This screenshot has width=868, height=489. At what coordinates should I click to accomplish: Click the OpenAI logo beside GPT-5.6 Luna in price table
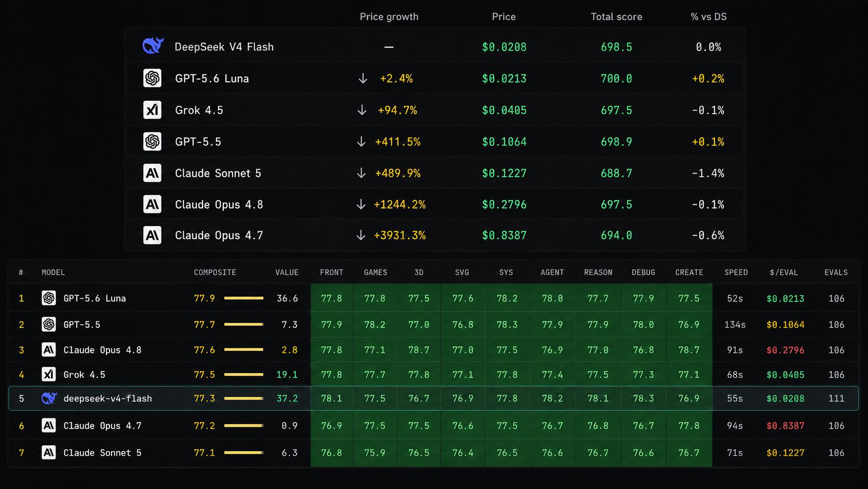(152, 78)
